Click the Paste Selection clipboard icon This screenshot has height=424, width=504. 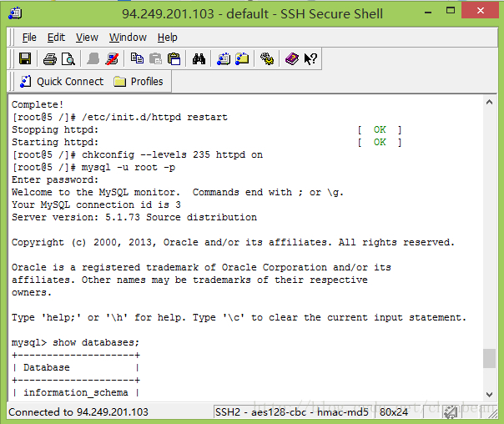point(174,58)
